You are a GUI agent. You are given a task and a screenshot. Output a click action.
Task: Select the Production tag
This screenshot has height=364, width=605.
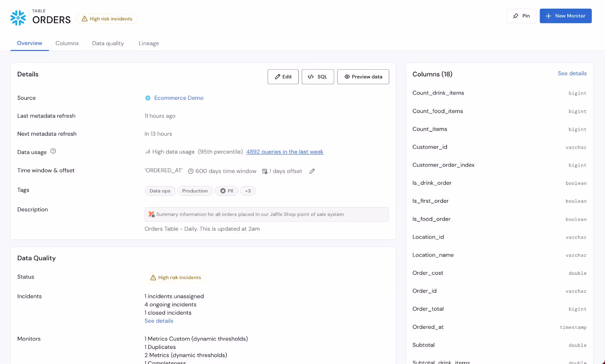pyautogui.click(x=195, y=191)
